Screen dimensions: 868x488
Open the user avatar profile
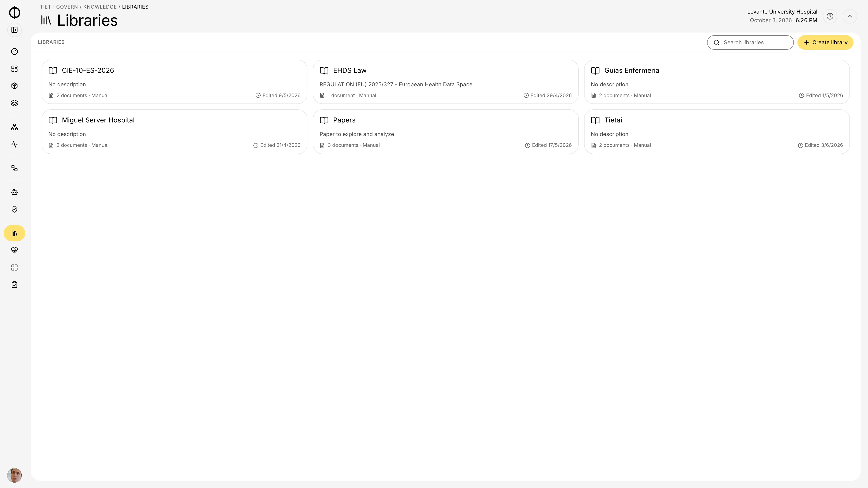point(14,475)
